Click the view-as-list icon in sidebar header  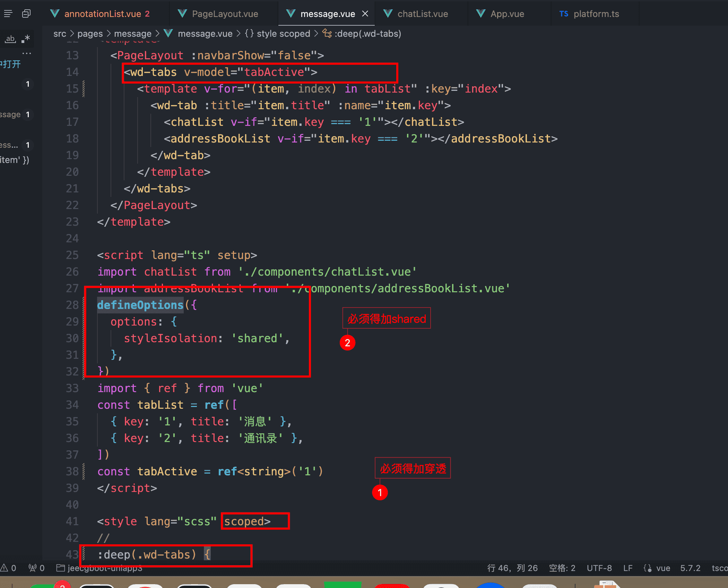pos(8,14)
